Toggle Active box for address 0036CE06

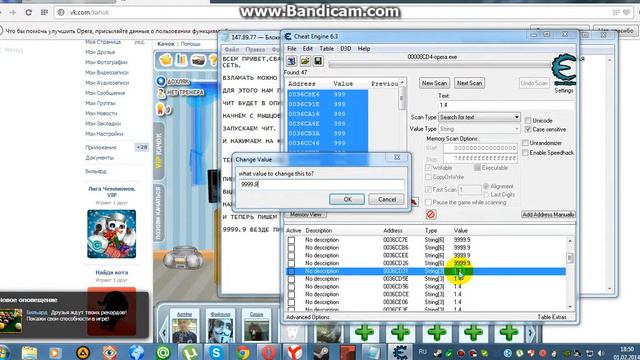pyautogui.click(x=291, y=302)
